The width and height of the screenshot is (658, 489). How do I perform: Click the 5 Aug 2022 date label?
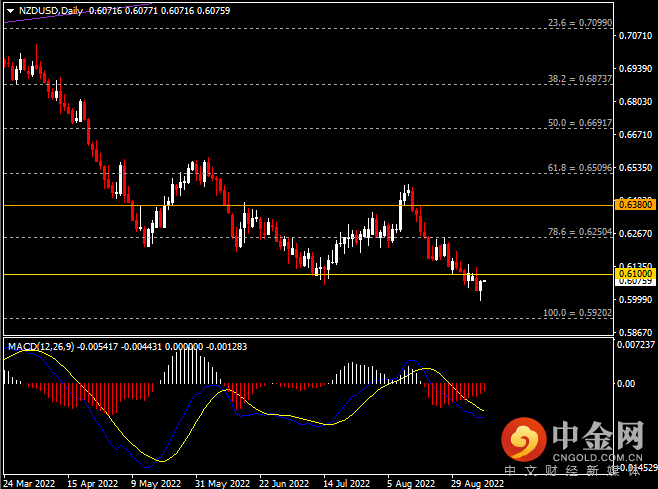click(410, 480)
